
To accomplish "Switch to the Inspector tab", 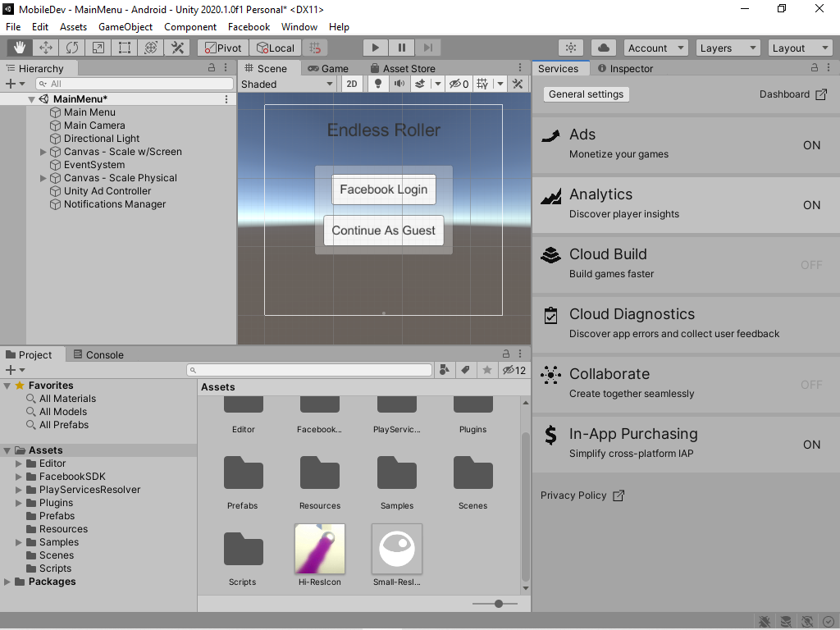I will click(625, 69).
